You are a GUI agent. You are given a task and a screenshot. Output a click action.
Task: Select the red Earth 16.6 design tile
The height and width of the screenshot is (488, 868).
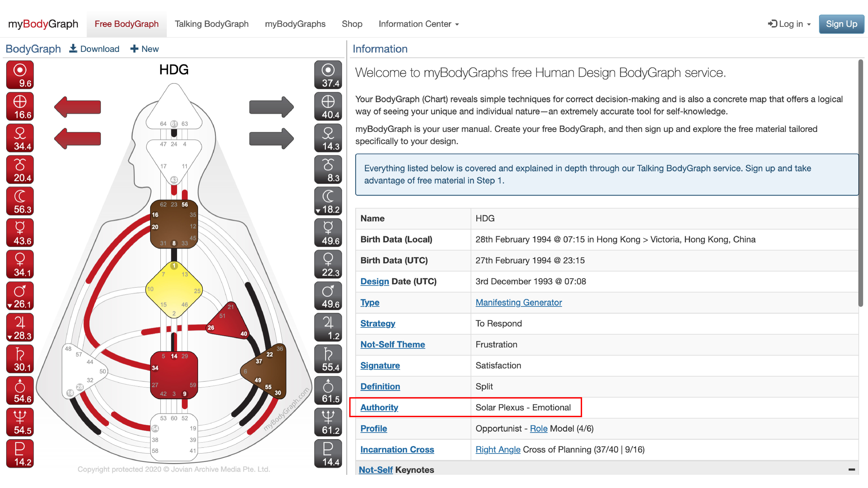point(20,106)
